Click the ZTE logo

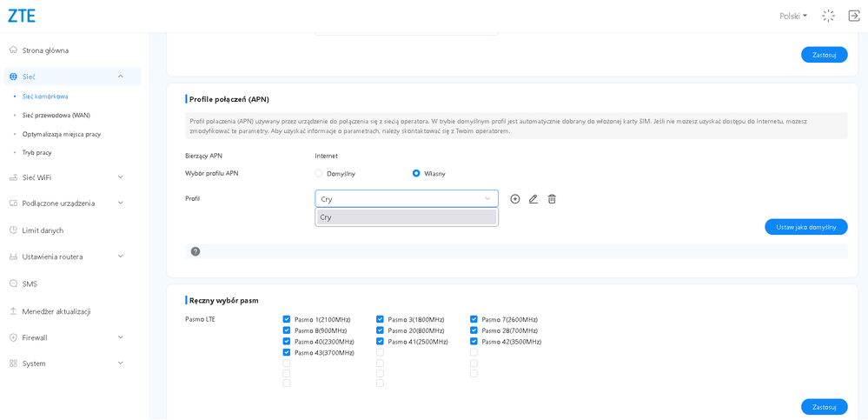tap(22, 16)
